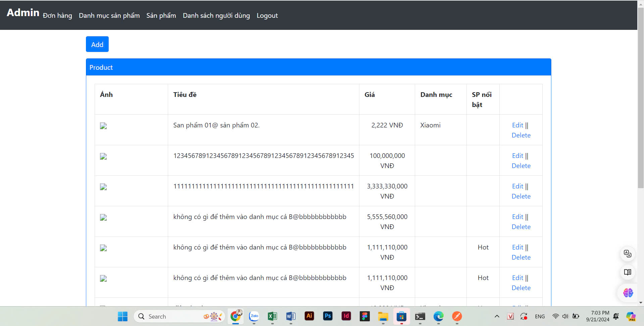Launch Zalo from the taskbar

[x=254, y=316]
